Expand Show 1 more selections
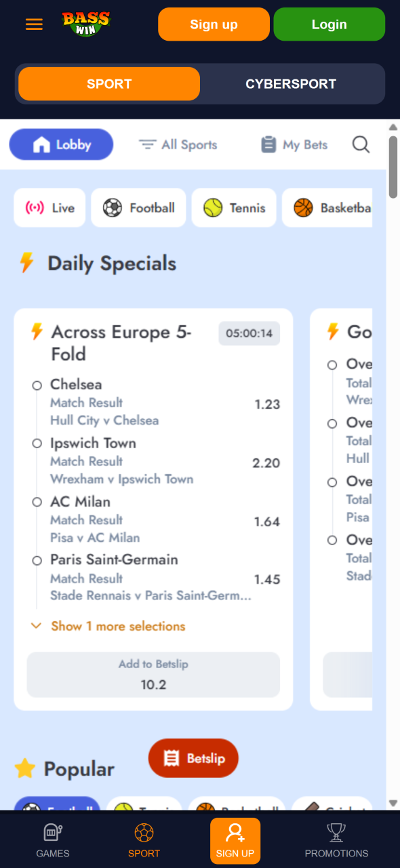Image resolution: width=400 pixels, height=868 pixels. tap(118, 626)
